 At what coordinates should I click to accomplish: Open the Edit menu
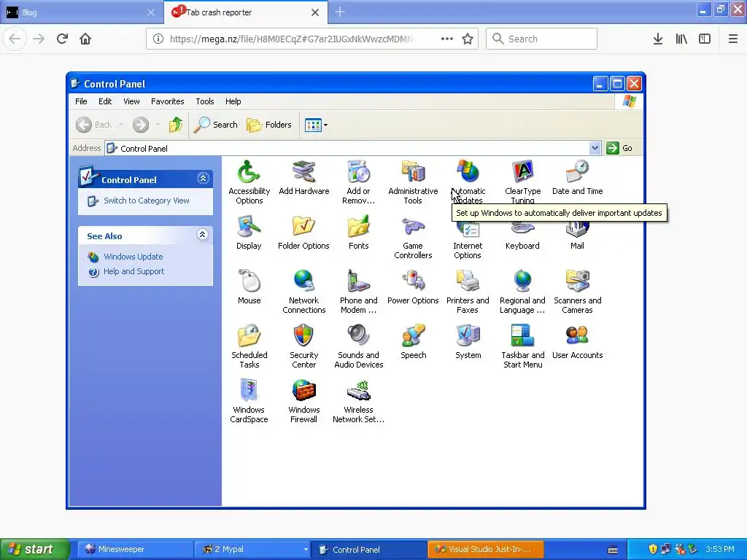(x=105, y=101)
